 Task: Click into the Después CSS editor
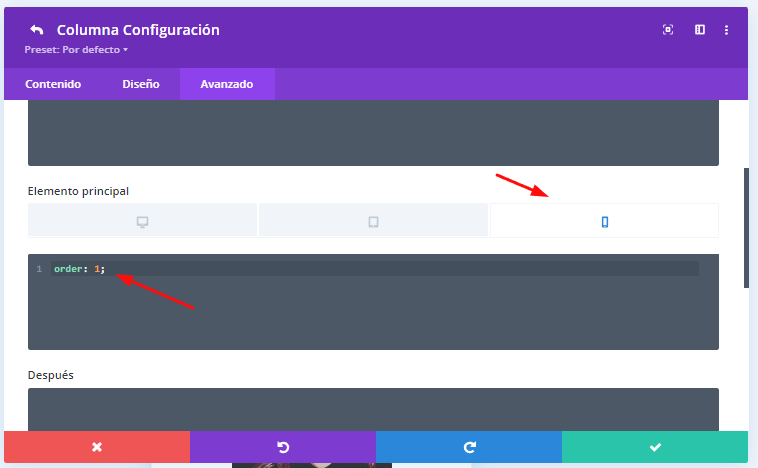point(373,409)
